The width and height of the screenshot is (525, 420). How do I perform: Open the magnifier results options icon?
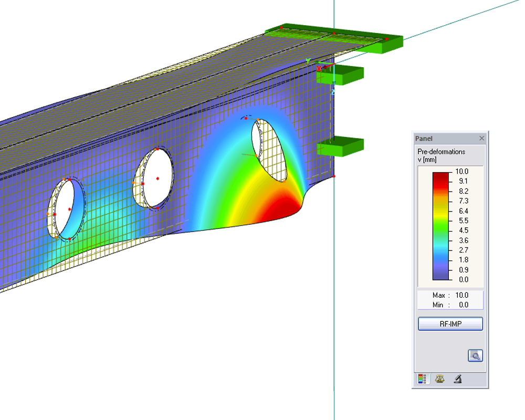tap(475, 356)
